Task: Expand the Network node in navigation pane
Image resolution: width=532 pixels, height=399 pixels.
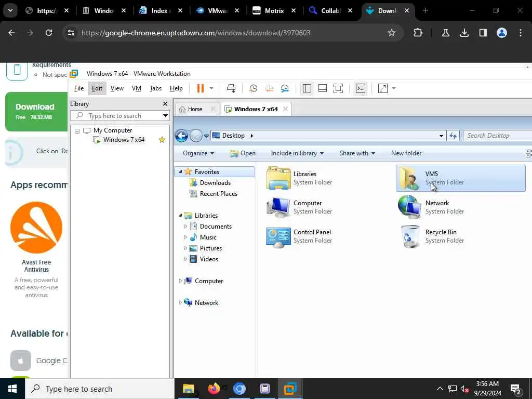Action: point(180,303)
